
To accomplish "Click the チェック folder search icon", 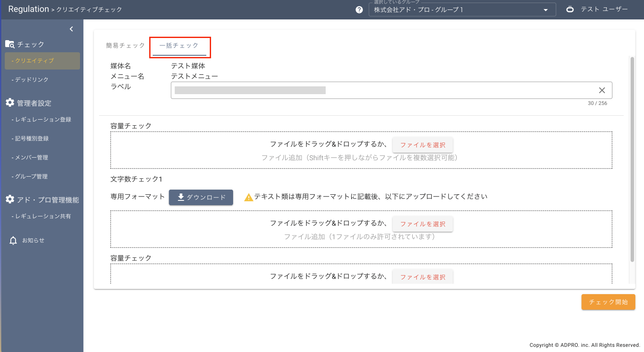I will click(10, 44).
